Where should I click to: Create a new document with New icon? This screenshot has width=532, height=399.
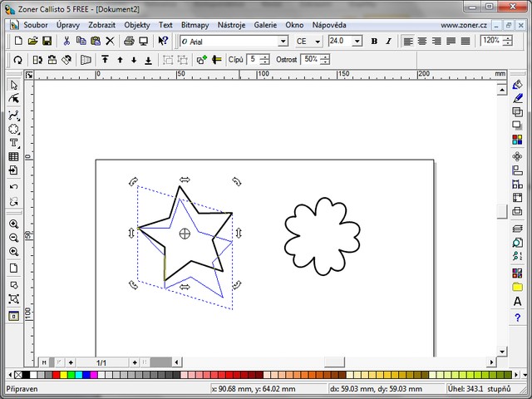[x=18, y=41]
